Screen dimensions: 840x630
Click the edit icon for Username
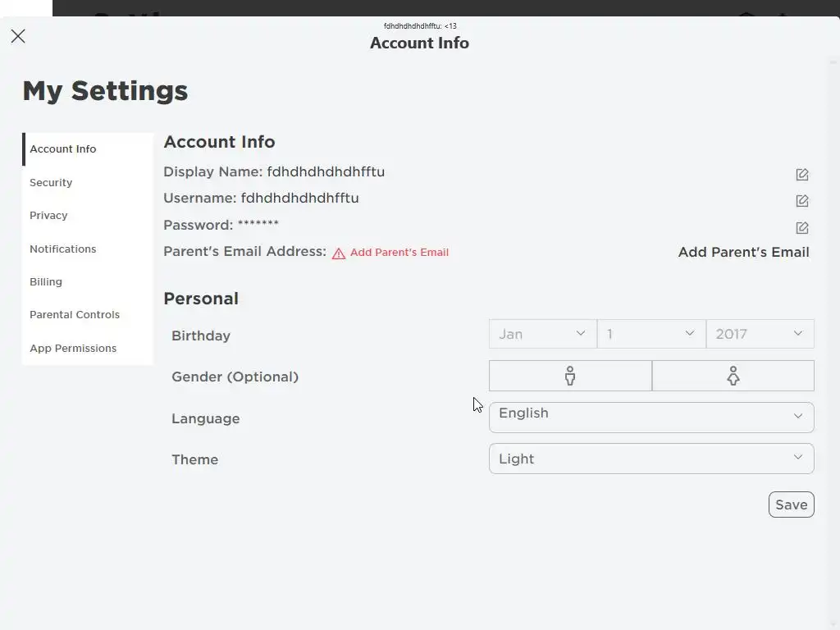point(802,201)
